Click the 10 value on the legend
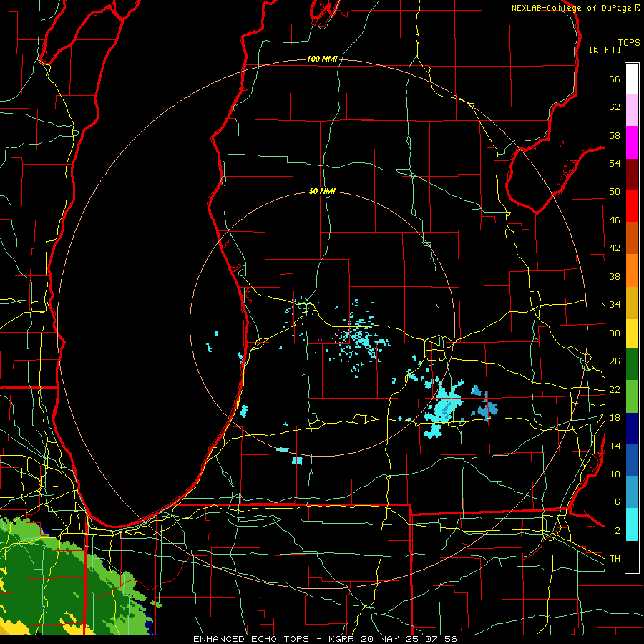The height and width of the screenshot is (644, 644). click(x=615, y=474)
